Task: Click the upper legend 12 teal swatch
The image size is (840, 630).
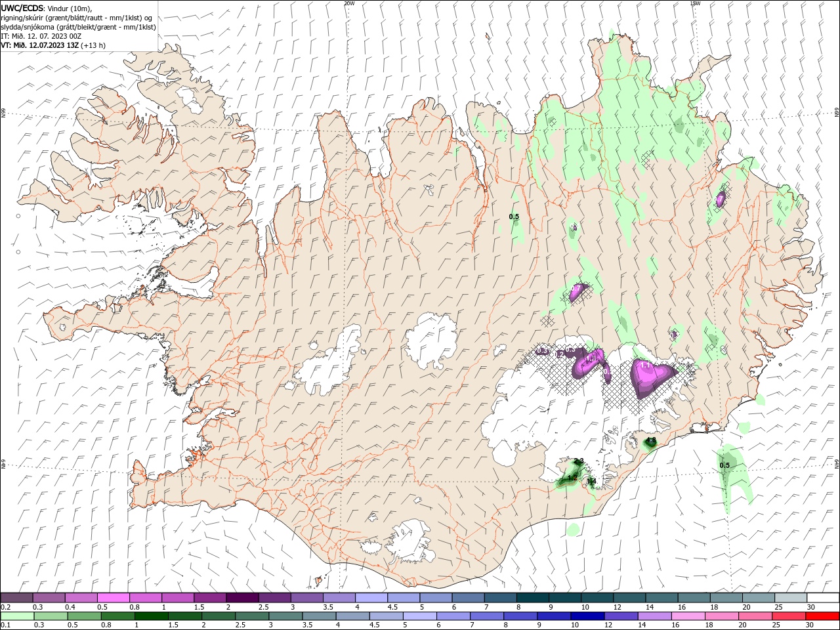Action: coord(629,598)
